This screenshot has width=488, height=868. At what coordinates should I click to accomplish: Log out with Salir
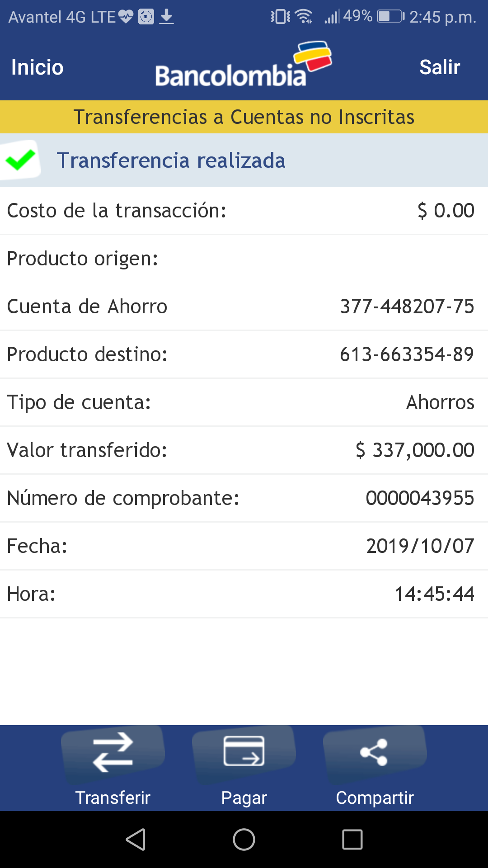coord(440,67)
